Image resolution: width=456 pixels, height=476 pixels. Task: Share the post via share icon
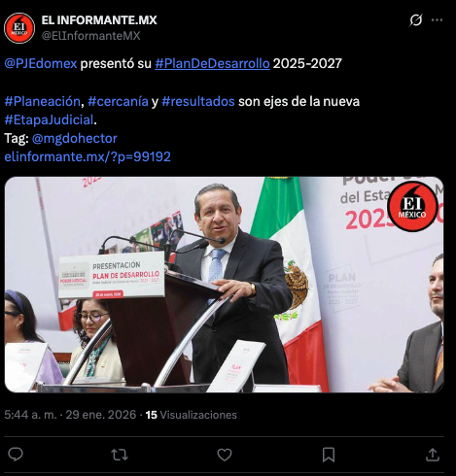433,455
